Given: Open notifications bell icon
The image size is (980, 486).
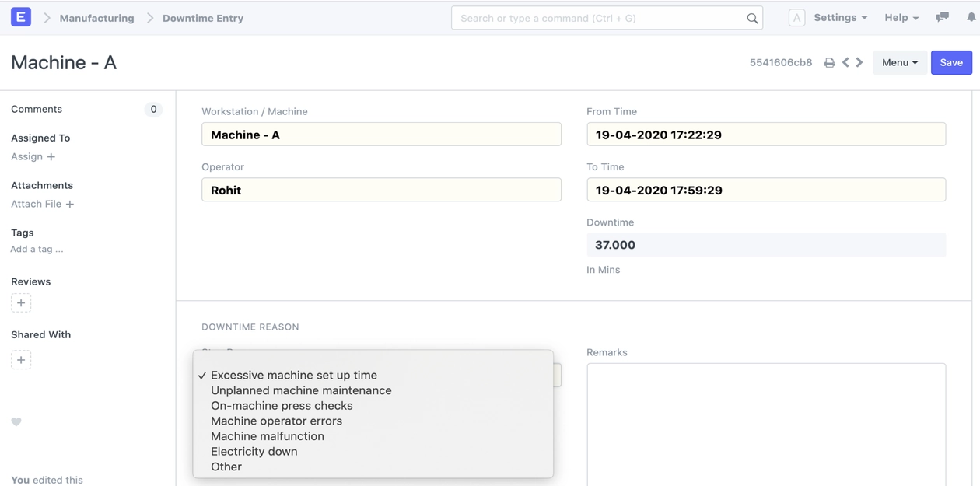Looking at the screenshot, I should [971, 17].
